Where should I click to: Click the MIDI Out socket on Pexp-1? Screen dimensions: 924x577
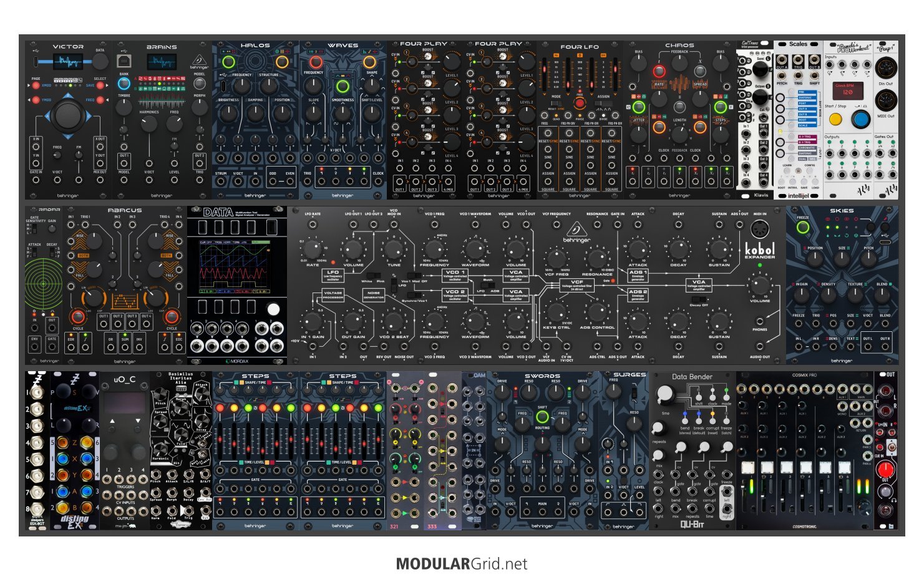point(885,100)
